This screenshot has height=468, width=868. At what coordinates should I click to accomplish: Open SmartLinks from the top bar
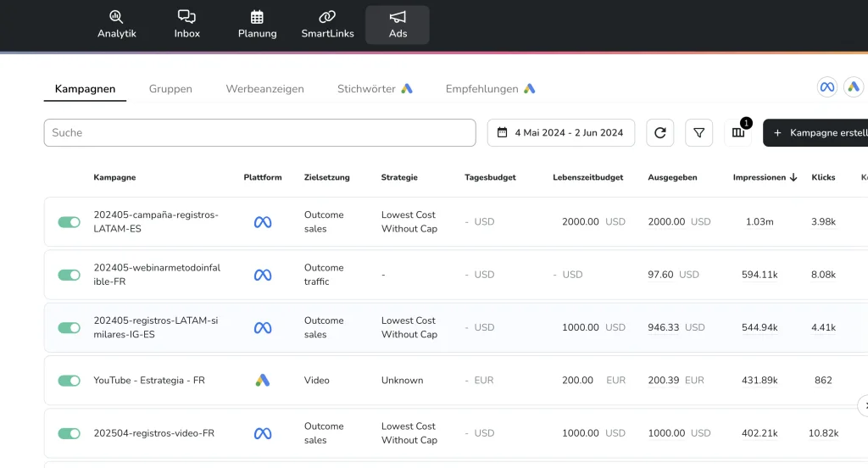tap(327, 25)
